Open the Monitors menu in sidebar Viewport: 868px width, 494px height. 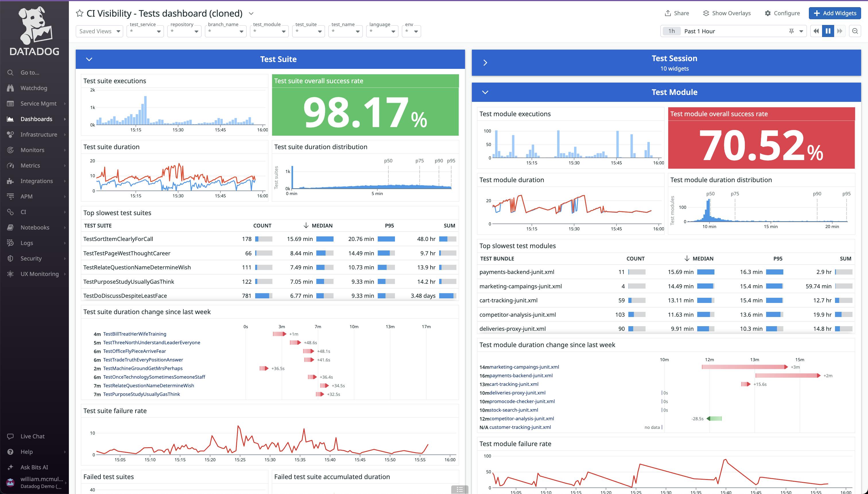32,150
